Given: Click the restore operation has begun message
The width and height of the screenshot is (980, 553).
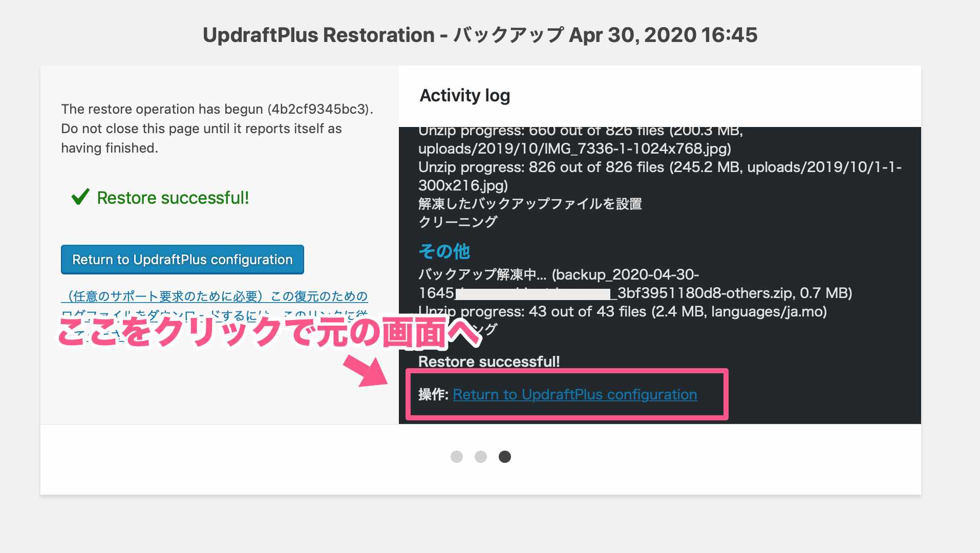Looking at the screenshot, I should tap(217, 129).
